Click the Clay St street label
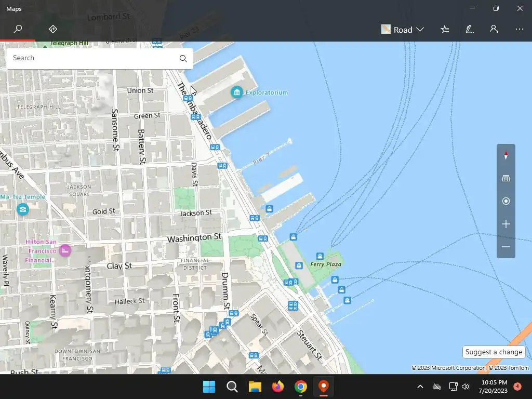The height and width of the screenshot is (399, 532). coord(119,266)
